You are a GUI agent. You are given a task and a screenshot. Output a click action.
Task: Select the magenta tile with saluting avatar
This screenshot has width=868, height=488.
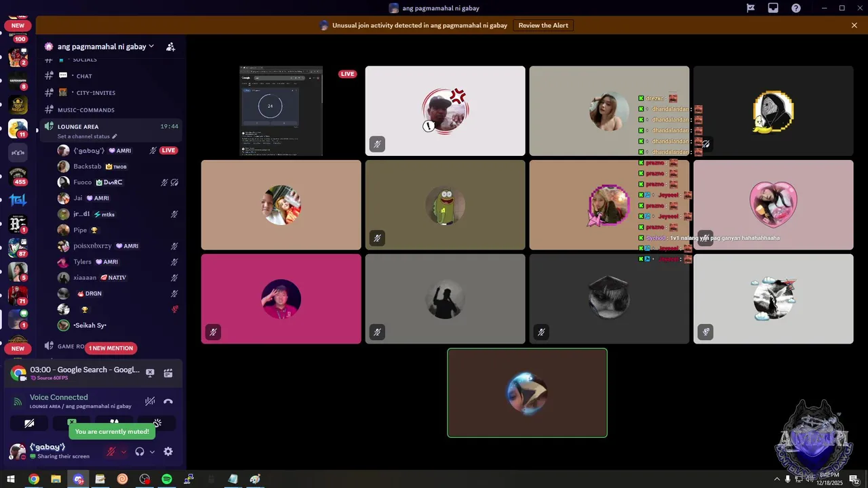coord(281,299)
